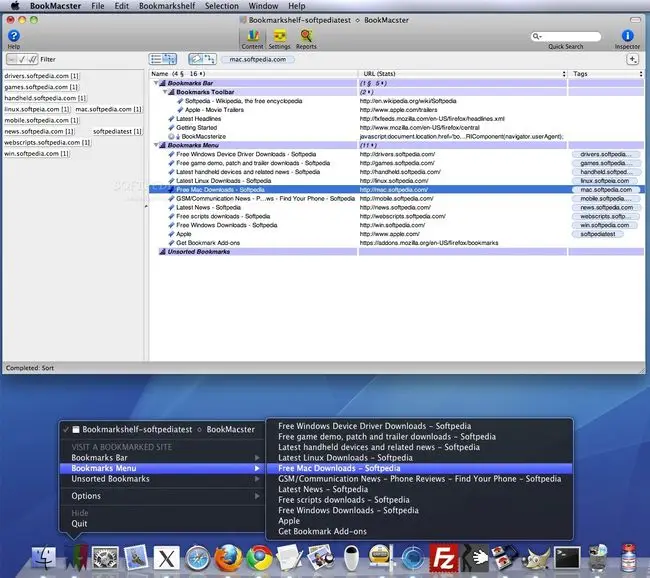Click the drivers.softpedia.com [1] tag

[41, 76]
